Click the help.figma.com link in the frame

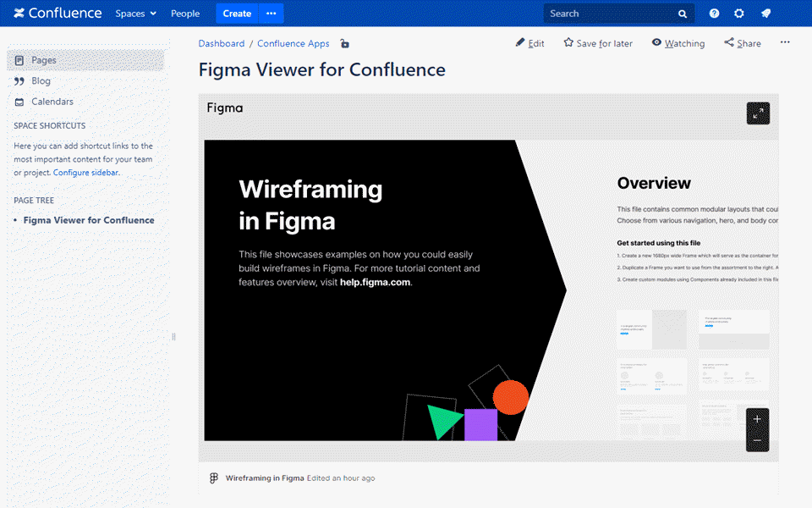tap(375, 283)
